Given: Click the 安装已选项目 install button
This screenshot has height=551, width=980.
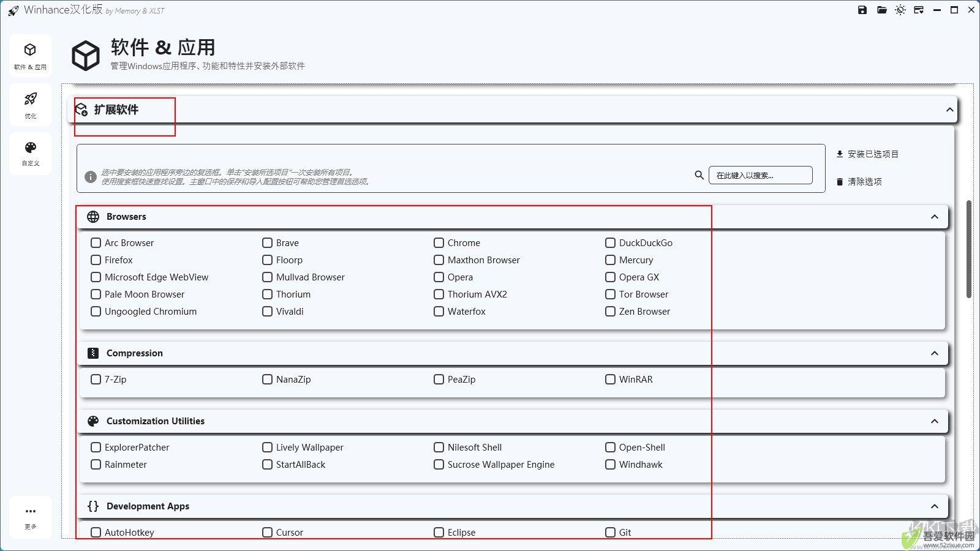Looking at the screenshot, I should point(867,154).
